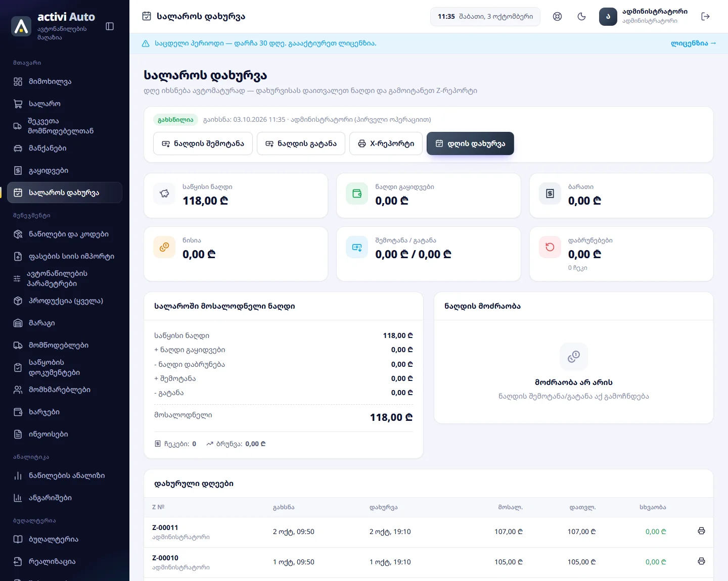Open the X-რეპორტი report

click(386, 143)
